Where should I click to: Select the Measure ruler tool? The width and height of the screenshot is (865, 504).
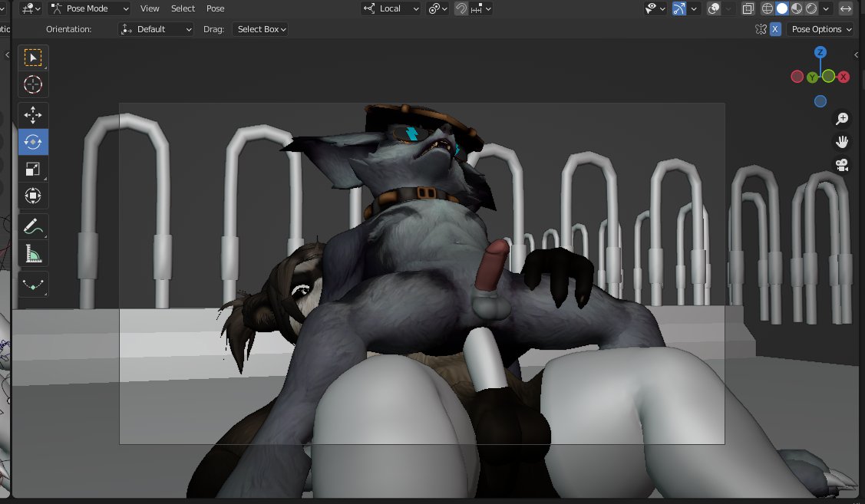33,254
